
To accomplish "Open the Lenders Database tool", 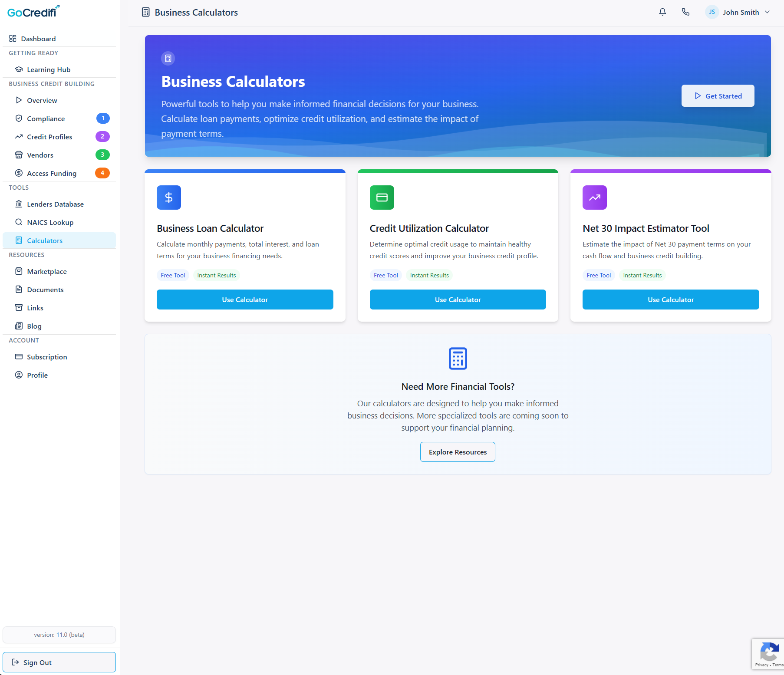I will coord(55,204).
